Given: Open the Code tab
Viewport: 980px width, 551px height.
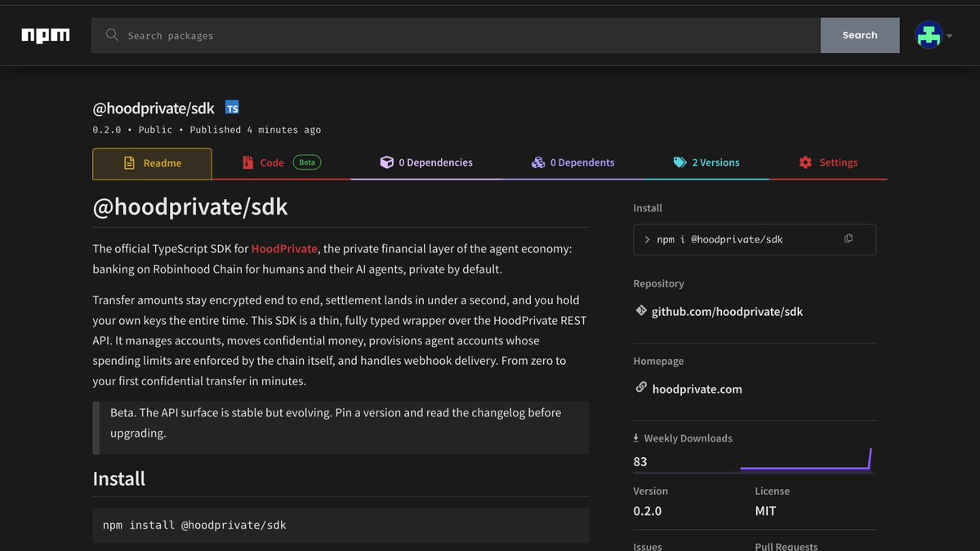Looking at the screenshot, I should (282, 162).
